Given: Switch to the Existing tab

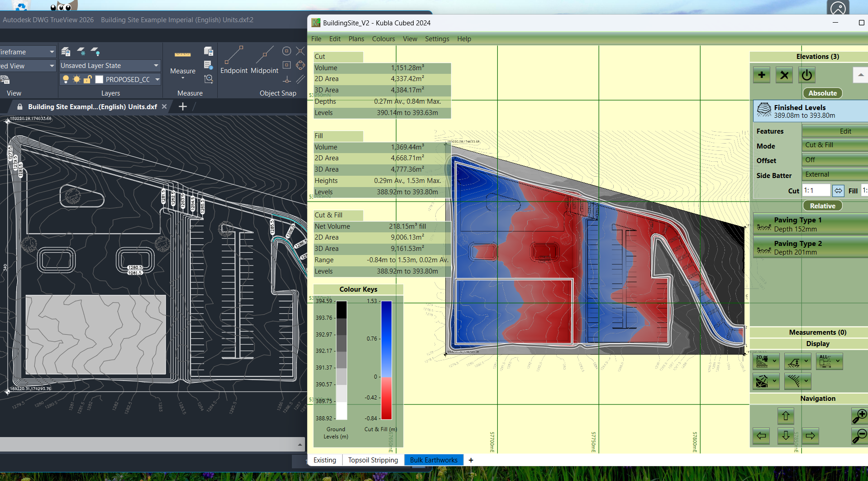Looking at the screenshot, I should [x=325, y=460].
